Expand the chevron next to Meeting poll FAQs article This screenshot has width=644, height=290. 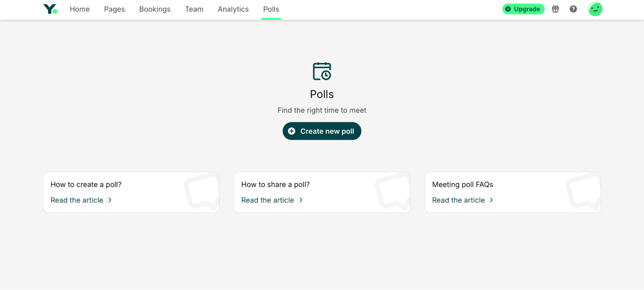[492, 200]
